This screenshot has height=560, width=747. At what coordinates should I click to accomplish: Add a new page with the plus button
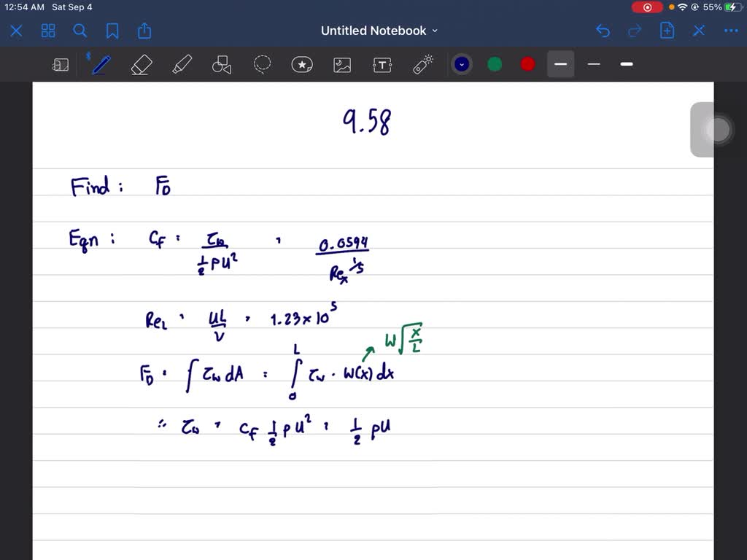tap(666, 31)
